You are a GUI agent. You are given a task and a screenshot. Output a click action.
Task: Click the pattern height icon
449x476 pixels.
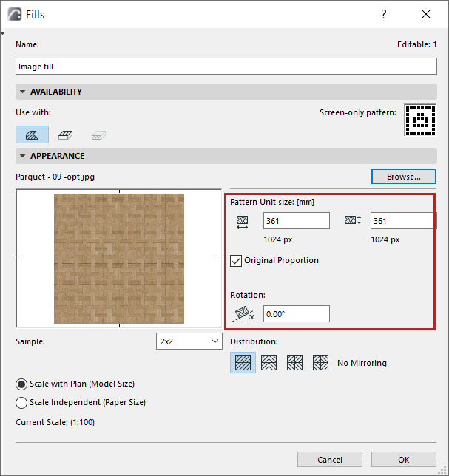353,220
